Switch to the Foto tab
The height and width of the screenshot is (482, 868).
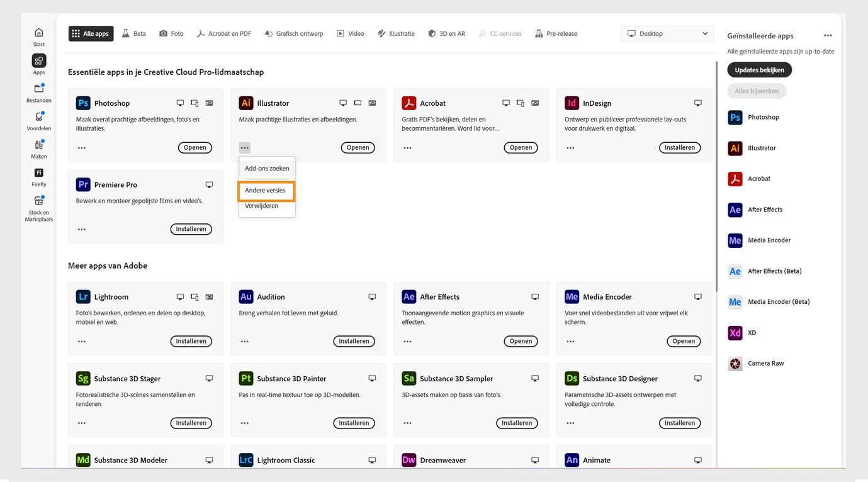[171, 33]
